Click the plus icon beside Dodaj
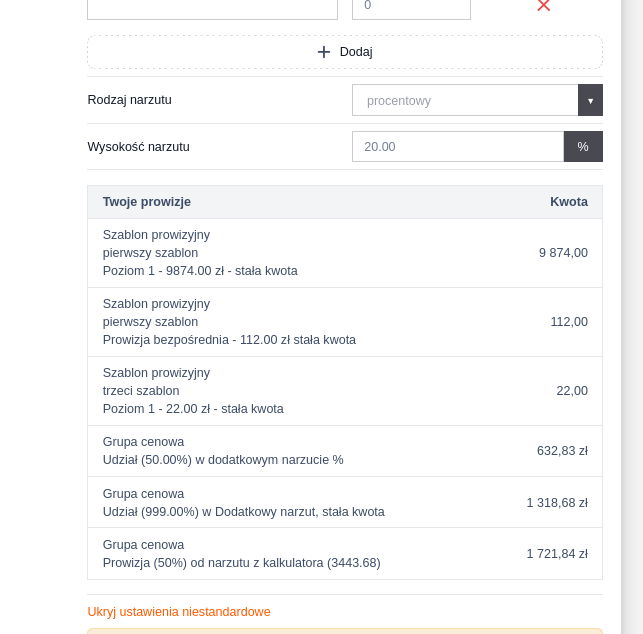The height and width of the screenshot is (634, 643). tap(323, 52)
